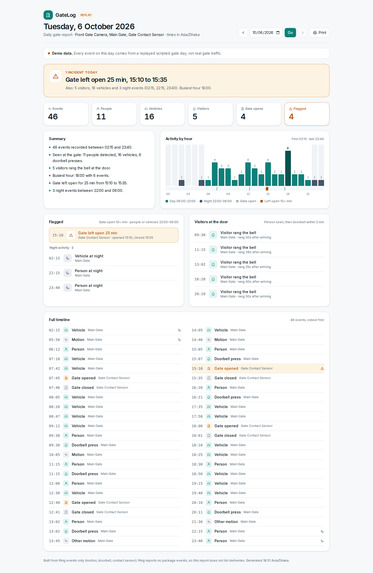
Task: Click bell icon for 11:15 visitor entry
Action: [213, 250]
